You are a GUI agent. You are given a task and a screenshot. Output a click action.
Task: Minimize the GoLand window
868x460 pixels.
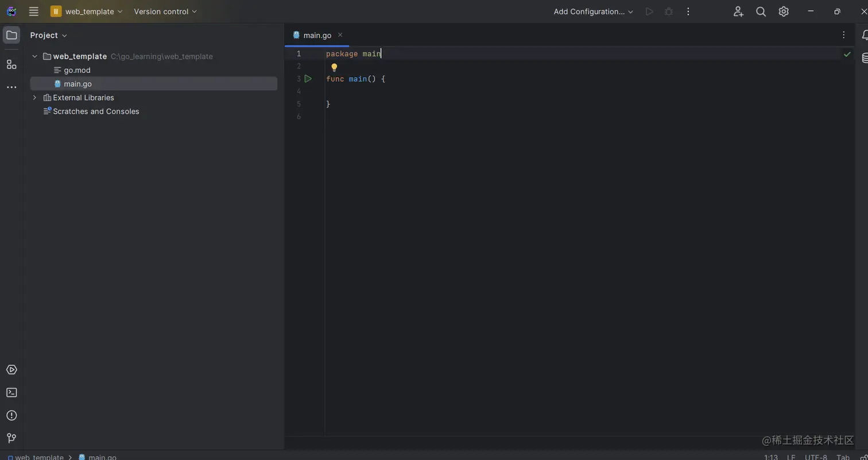(811, 11)
